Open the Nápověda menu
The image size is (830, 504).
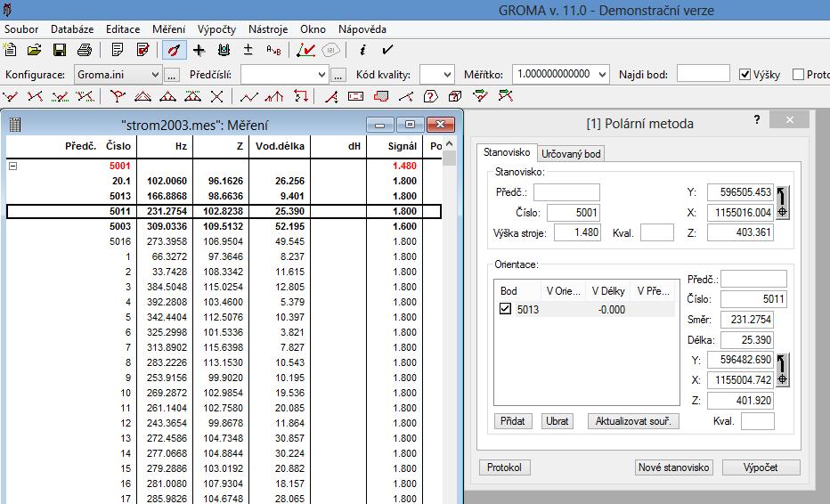click(x=362, y=29)
